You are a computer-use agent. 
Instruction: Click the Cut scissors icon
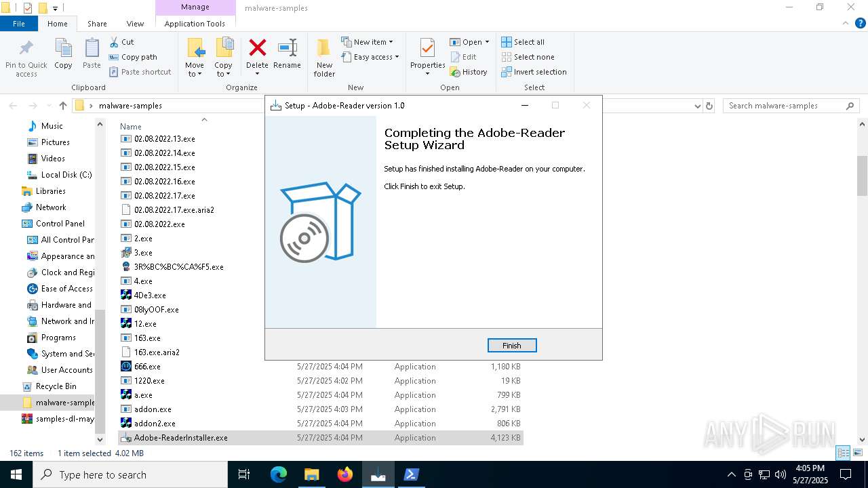point(114,42)
